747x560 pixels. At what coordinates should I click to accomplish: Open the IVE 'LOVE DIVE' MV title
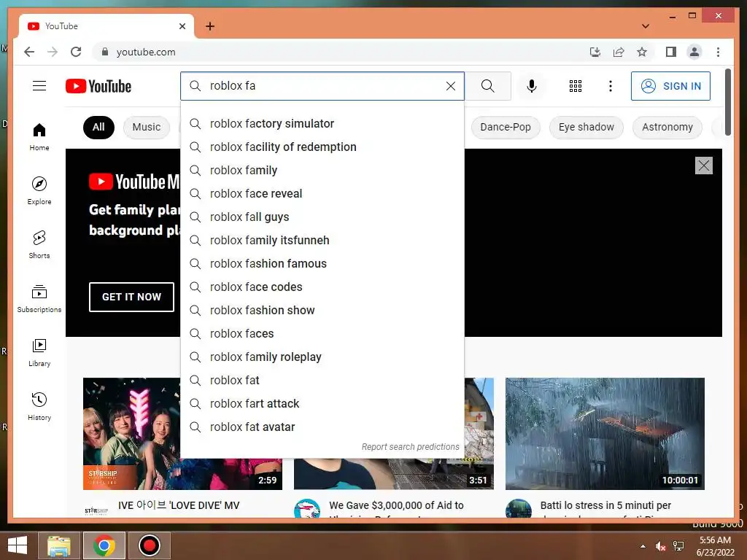(179, 505)
